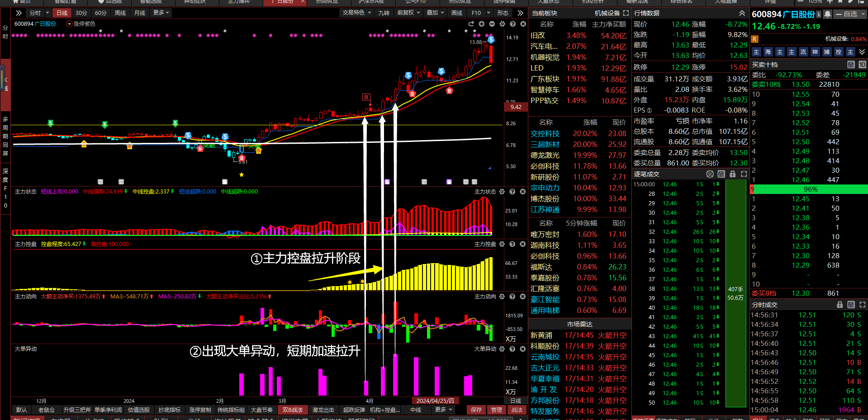
Task: Click the main chart settings gear icon
Action: pyautogui.click(x=502, y=24)
